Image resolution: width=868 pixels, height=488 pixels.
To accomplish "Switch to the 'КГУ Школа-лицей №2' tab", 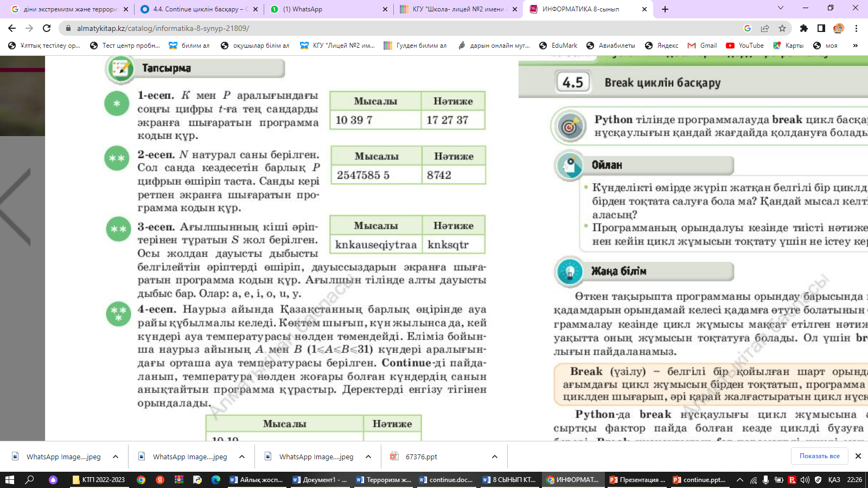I will (x=458, y=9).
